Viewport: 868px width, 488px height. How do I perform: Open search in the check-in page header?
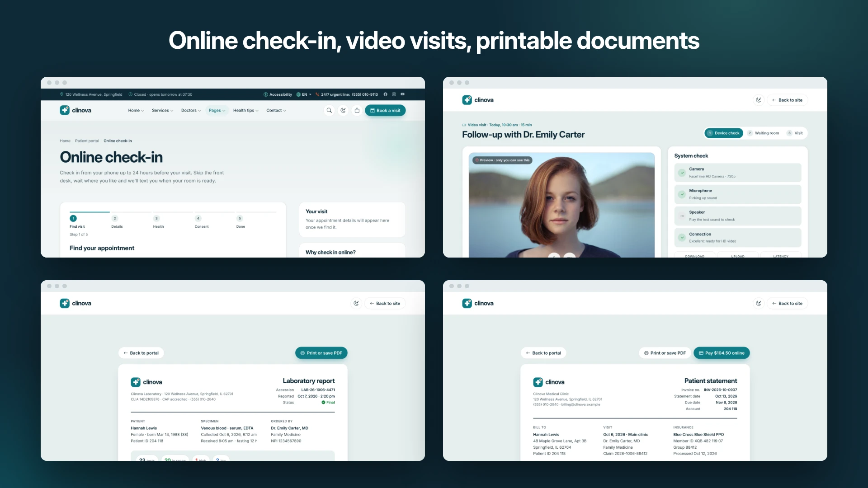pos(329,110)
